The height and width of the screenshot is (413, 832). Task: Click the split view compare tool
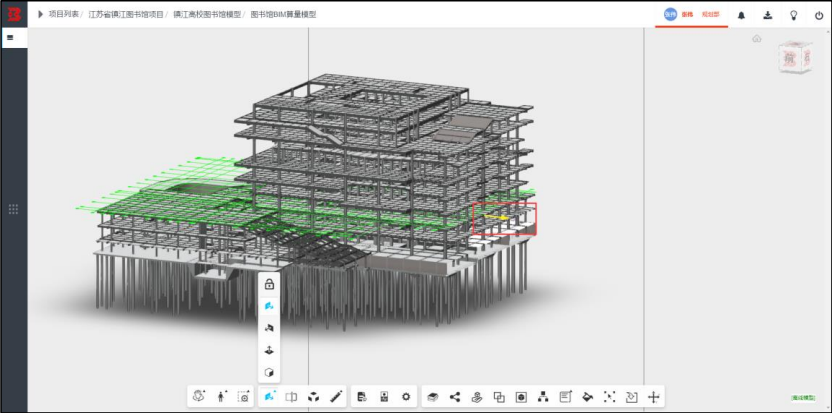291,396
